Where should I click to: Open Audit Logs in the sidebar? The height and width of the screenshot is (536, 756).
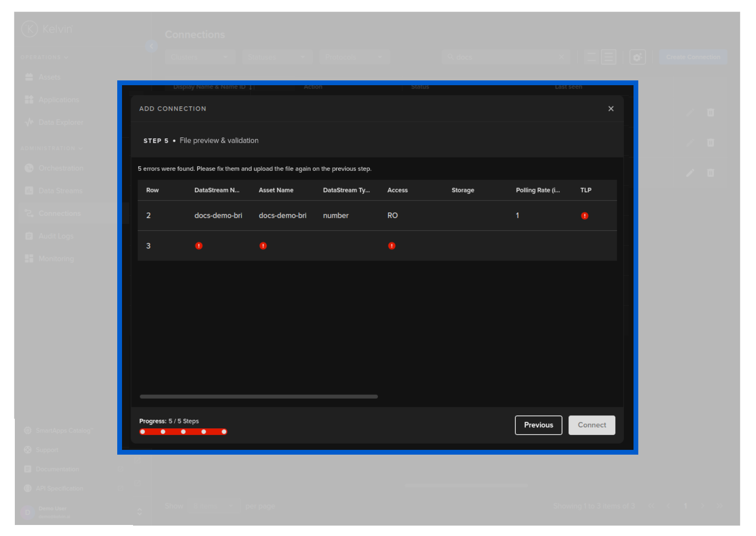[56, 236]
